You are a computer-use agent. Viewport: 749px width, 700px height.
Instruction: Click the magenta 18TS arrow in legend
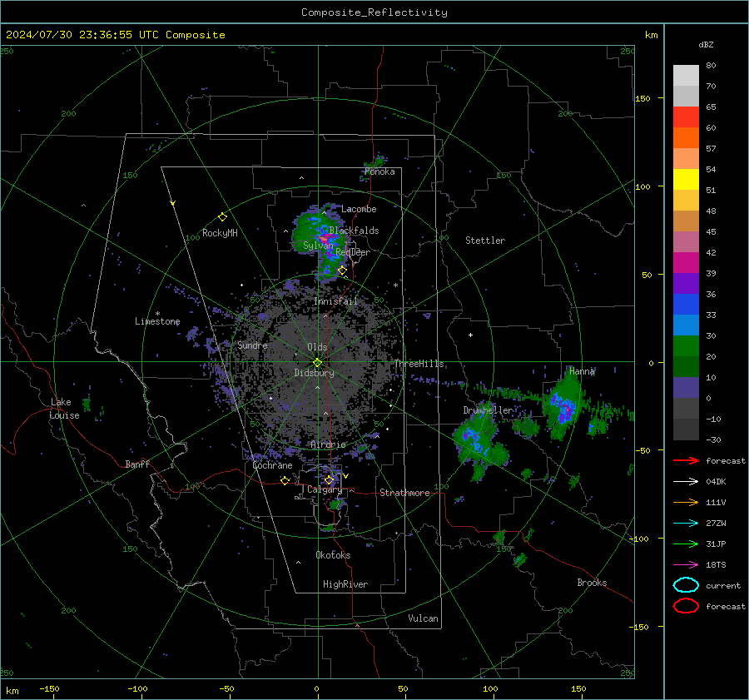click(x=686, y=565)
